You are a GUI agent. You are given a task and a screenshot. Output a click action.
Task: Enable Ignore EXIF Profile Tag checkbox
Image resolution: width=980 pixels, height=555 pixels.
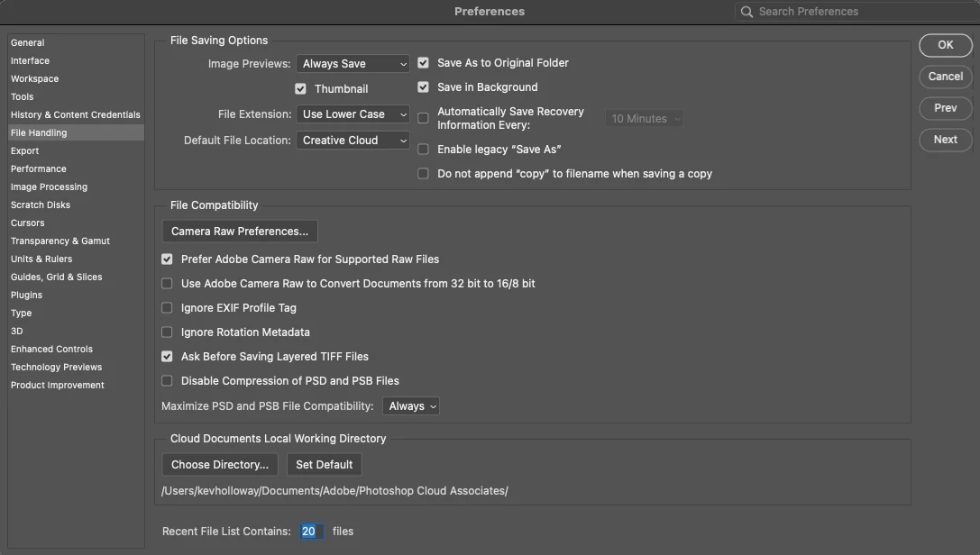[x=167, y=308]
